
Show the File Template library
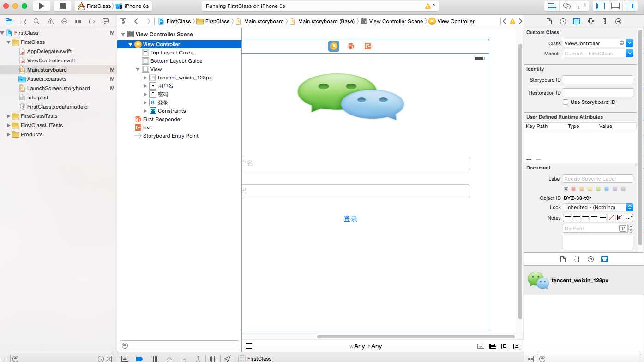click(563, 259)
